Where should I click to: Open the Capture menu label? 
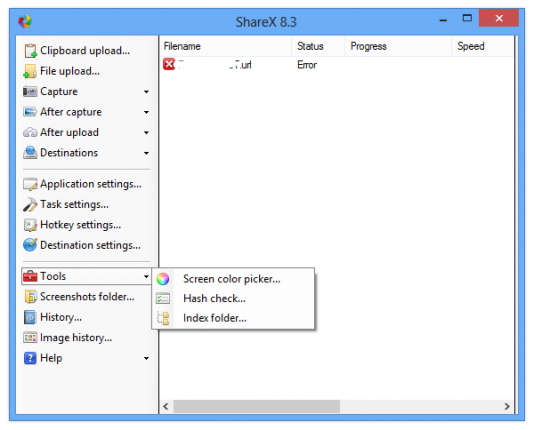point(59,92)
